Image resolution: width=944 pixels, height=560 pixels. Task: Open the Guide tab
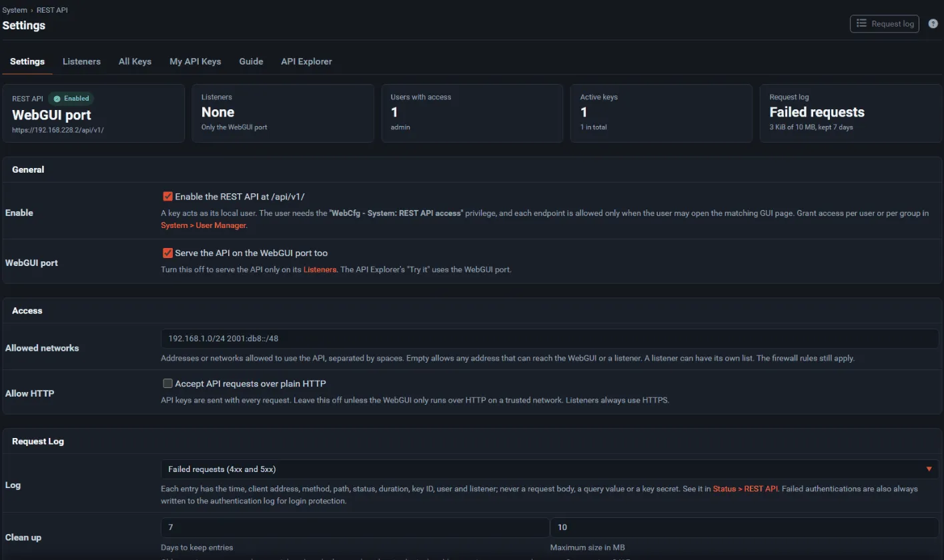point(251,61)
